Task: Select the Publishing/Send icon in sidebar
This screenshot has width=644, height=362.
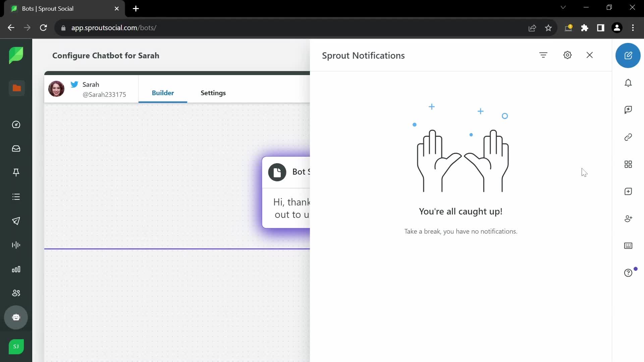Action: [x=16, y=221]
